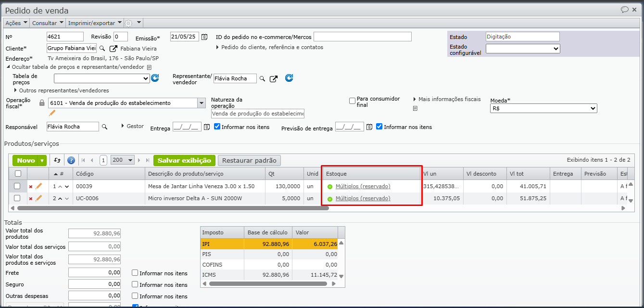This screenshot has height=308, width=644.
Task: Search for a client with the magnifier
Action: pyautogui.click(x=102, y=49)
